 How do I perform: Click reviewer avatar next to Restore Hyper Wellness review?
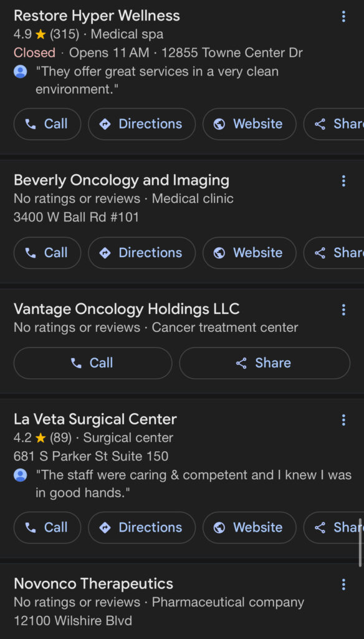[x=21, y=72]
